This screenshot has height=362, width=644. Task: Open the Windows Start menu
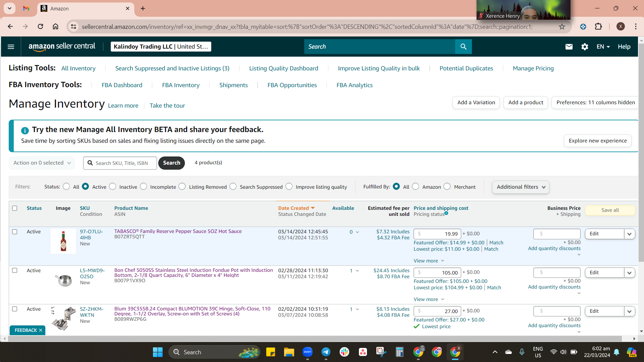(158, 352)
